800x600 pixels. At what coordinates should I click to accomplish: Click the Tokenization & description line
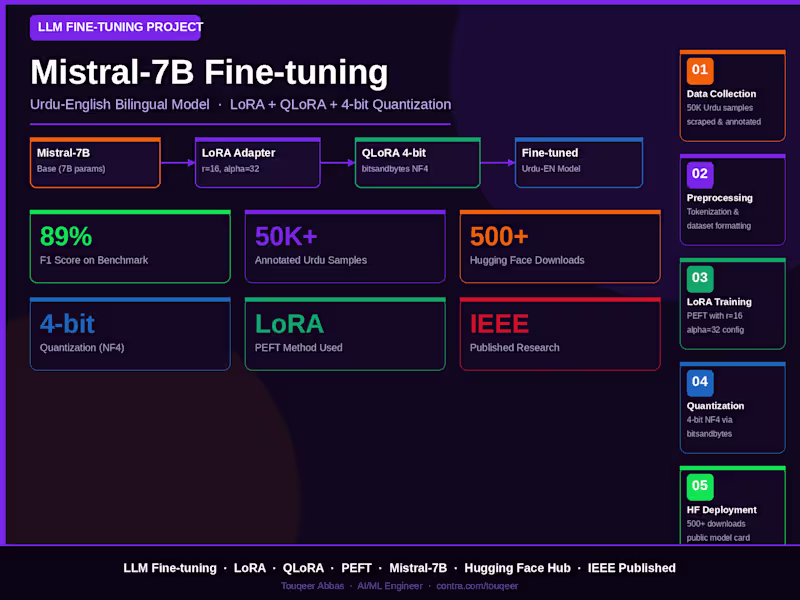713,212
